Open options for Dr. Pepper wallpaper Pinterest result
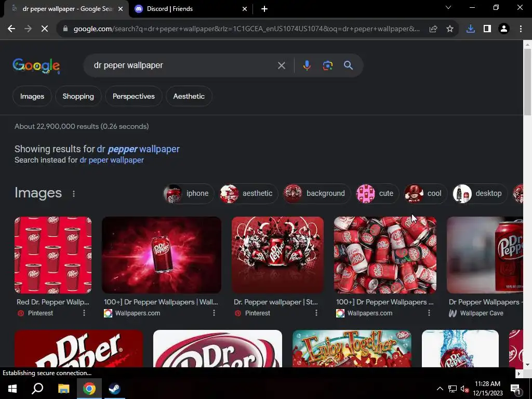532x399 pixels. click(x=316, y=313)
